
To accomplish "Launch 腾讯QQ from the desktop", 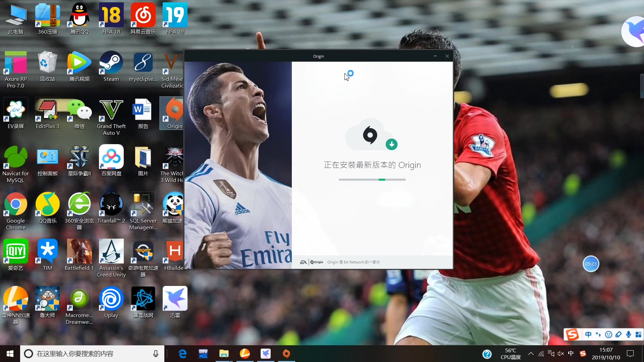I will coord(79,19).
